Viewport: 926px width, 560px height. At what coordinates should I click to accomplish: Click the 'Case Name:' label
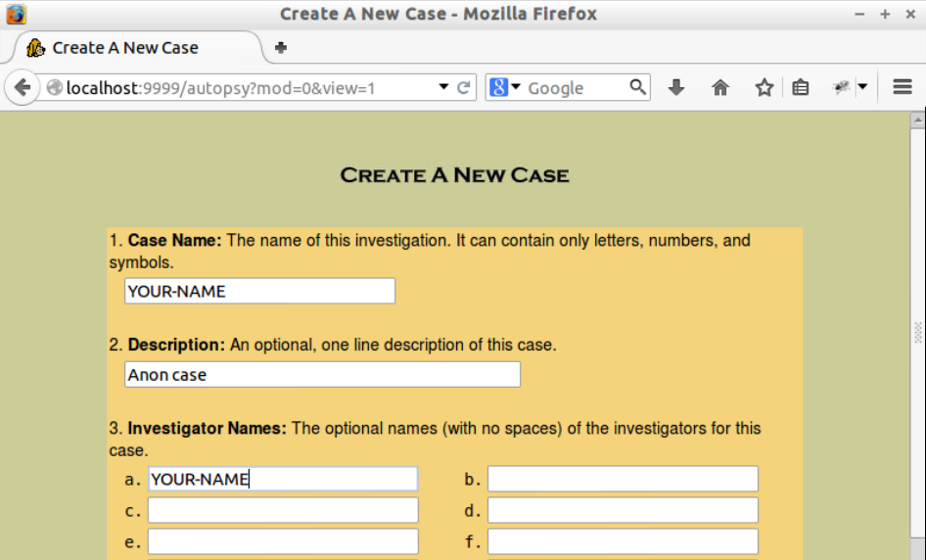(175, 241)
